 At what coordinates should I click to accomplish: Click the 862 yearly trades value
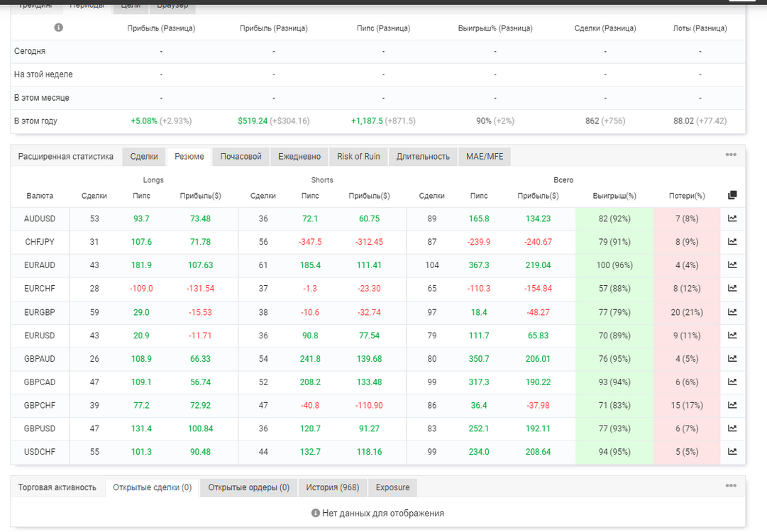click(592, 121)
